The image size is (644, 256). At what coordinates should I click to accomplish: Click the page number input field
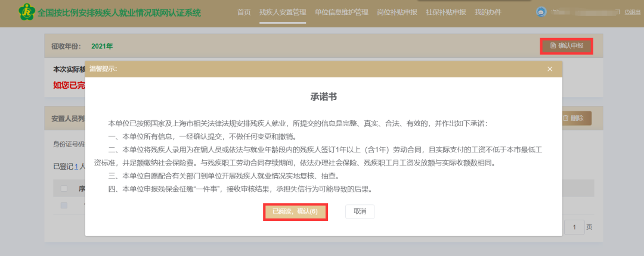(574, 227)
